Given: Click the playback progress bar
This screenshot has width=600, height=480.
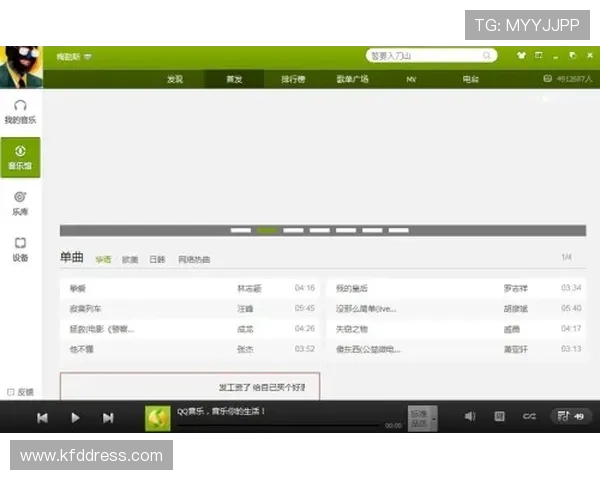Looking at the screenshot, I should click(x=279, y=425).
